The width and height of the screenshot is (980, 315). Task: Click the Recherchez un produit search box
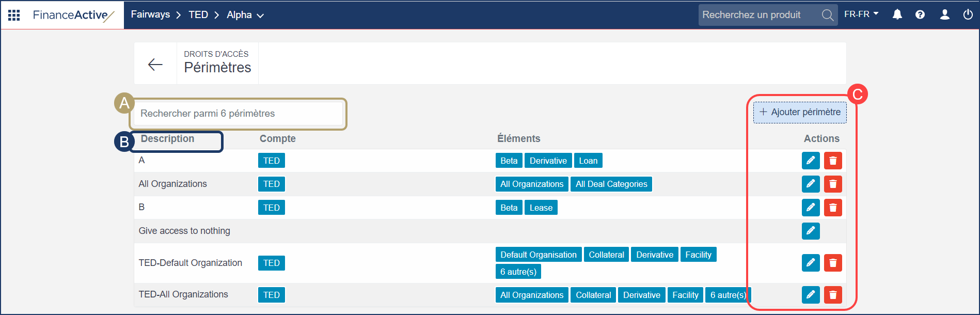point(759,15)
